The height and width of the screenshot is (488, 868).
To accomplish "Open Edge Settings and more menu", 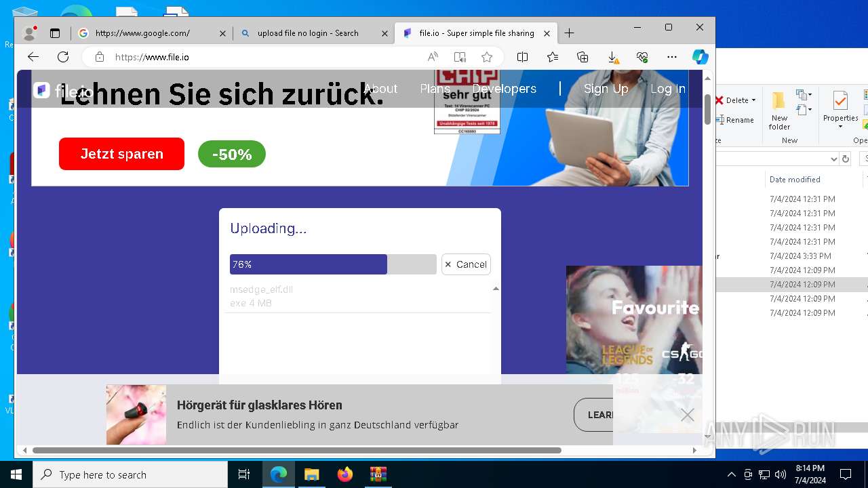I will 672,57.
